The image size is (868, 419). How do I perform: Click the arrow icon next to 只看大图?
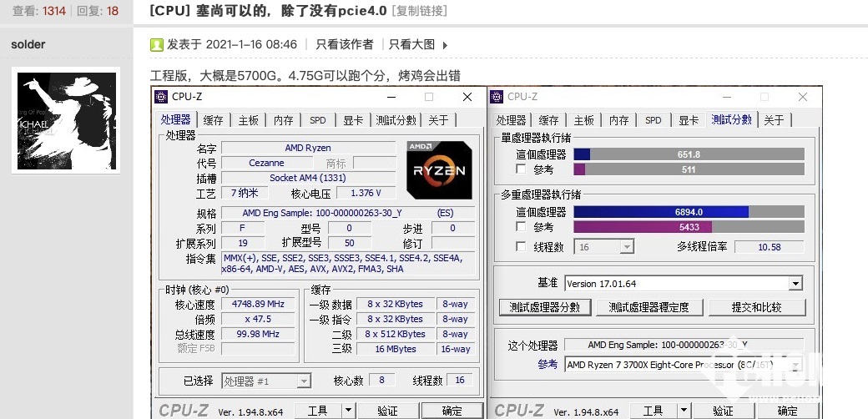(445, 45)
